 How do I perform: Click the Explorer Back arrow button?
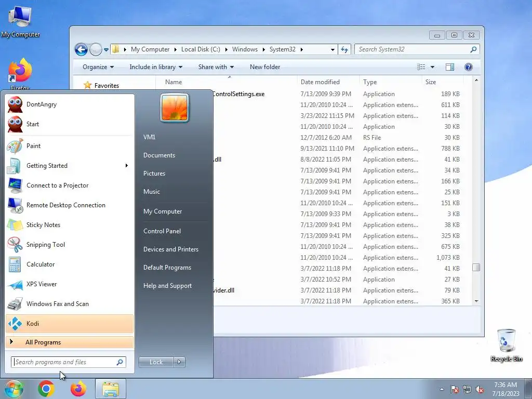[x=81, y=49]
